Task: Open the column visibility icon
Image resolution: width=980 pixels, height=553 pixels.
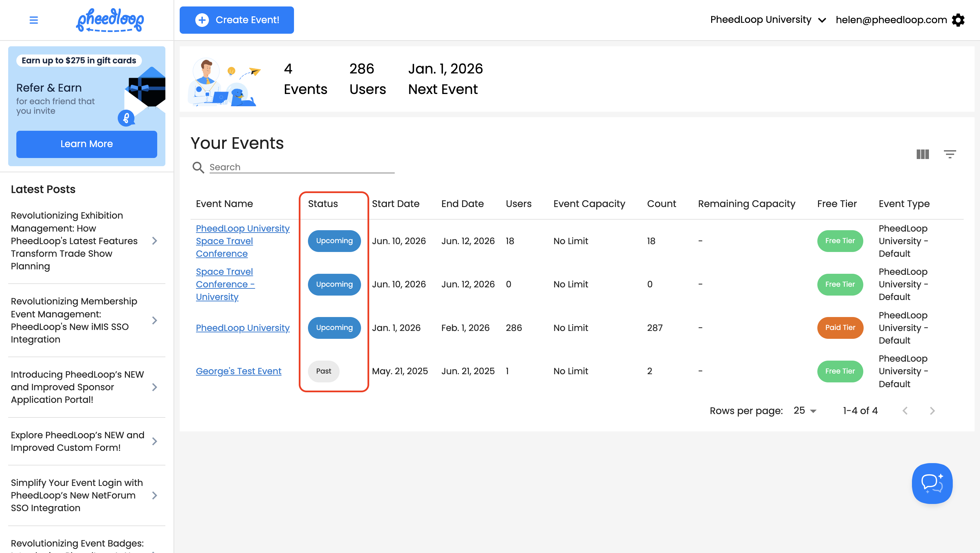Action: pos(922,154)
